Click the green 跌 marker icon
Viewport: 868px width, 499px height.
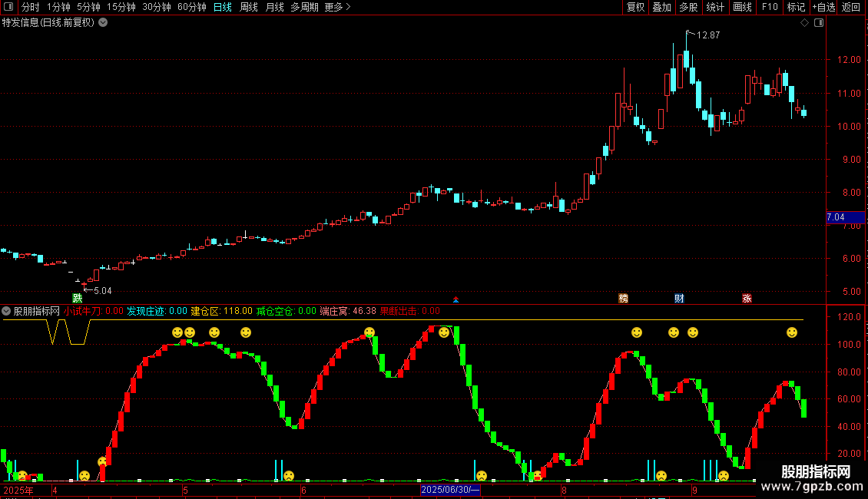[77, 298]
